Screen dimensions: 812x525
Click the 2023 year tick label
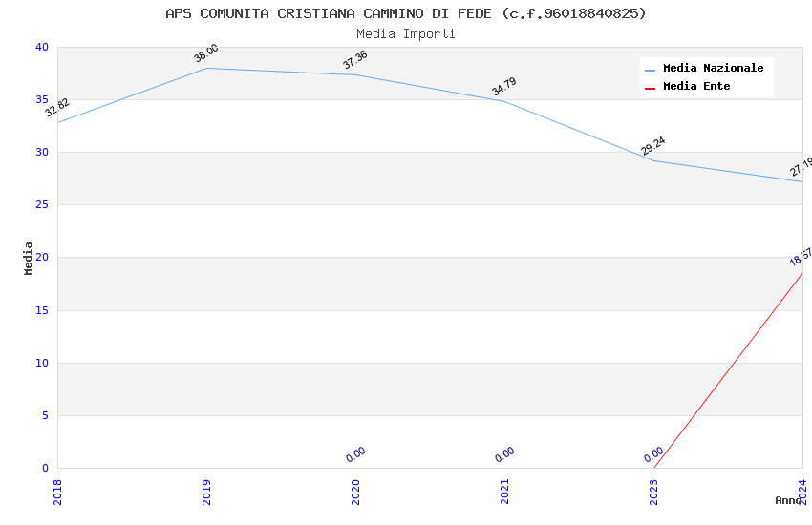[x=653, y=492]
